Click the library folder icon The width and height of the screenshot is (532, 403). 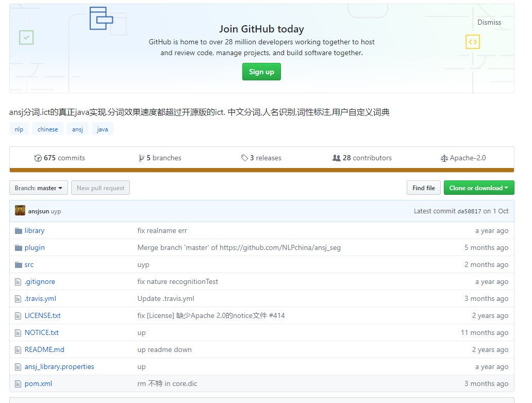pos(19,231)
